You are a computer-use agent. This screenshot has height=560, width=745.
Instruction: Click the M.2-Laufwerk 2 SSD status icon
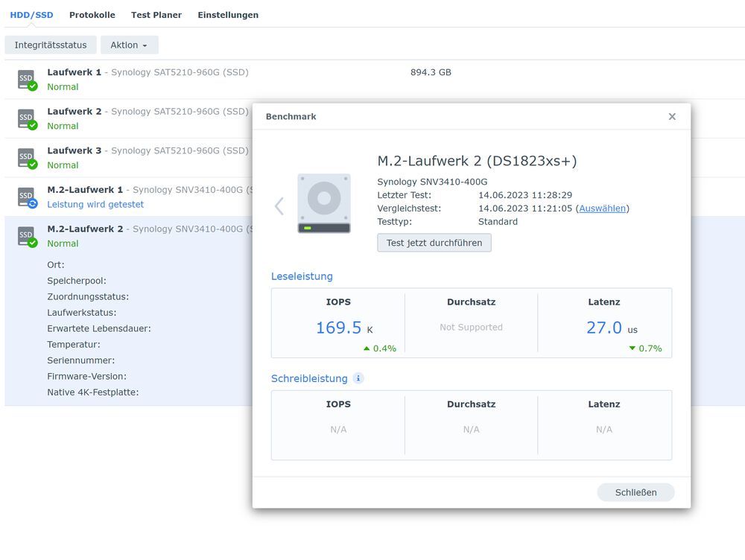tap(28, 237)
